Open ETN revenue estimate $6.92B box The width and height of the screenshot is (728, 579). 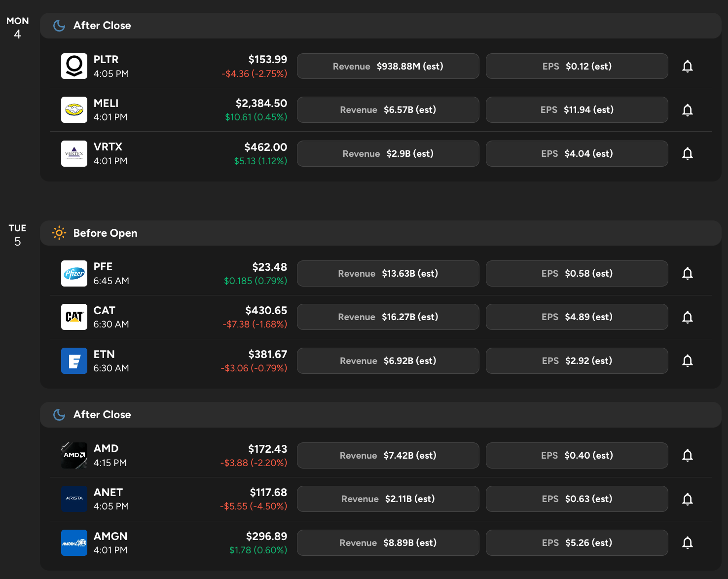pos(388,361)
